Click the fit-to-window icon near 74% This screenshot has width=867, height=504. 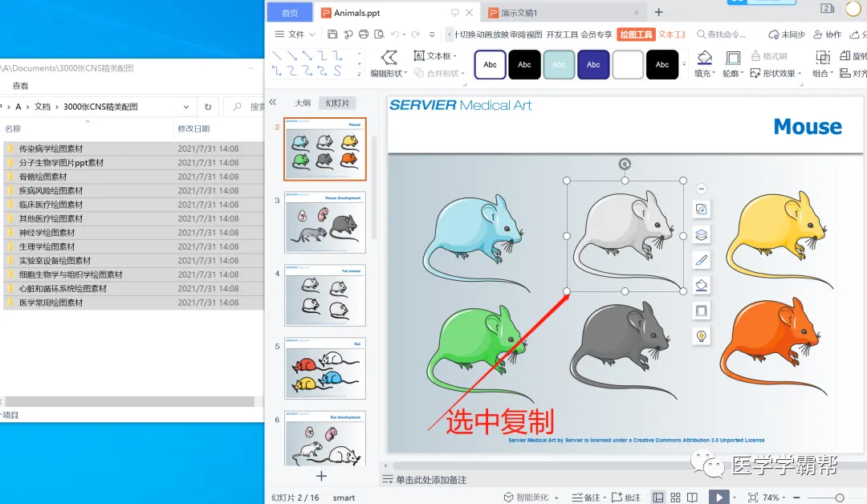coord(752,498)
